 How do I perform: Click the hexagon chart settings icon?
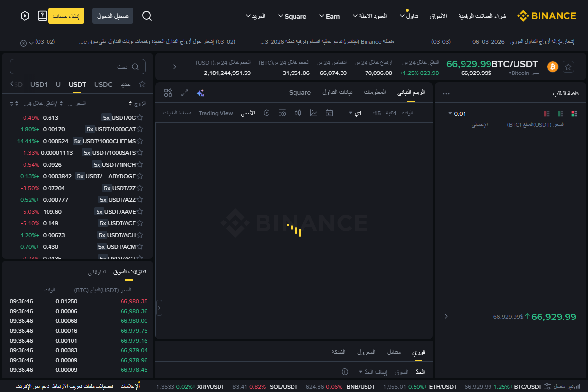267,113
